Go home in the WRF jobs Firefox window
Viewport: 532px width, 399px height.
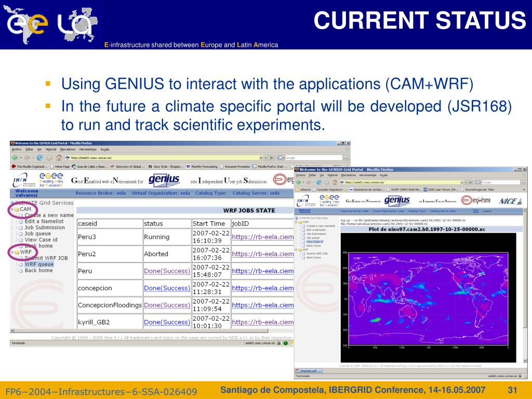click(x=59, y=158)
